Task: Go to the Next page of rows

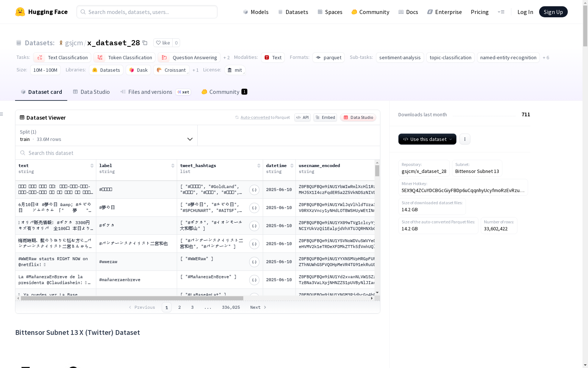Action: click(x=258, y=307)
